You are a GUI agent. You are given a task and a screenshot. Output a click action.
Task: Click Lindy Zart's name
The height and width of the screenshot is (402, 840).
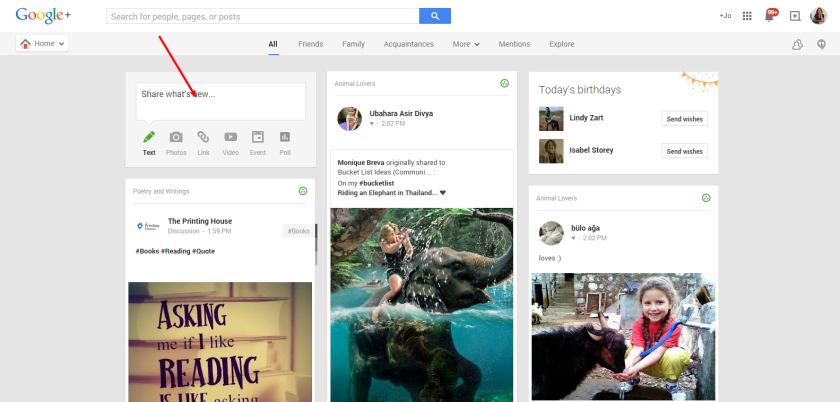(586, 118)
